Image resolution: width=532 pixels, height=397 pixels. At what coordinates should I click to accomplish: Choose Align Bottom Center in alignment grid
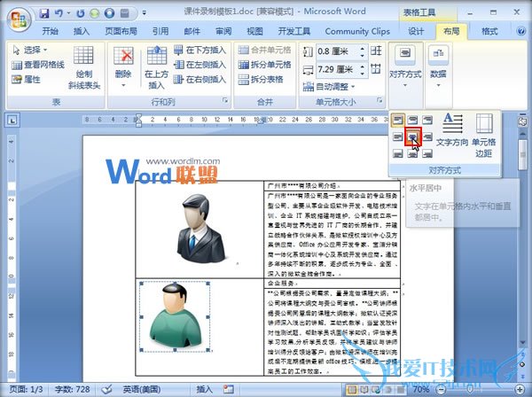pyautogui.click(x=412, y=153)
